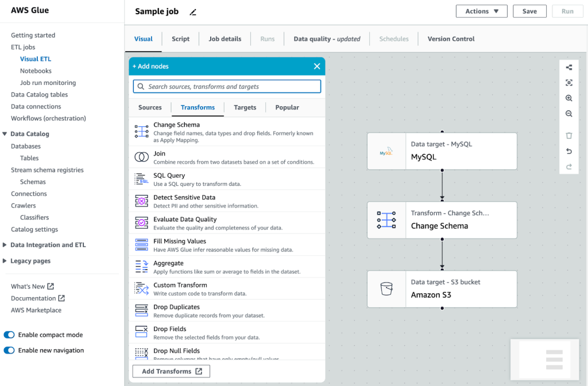
Task: Open Crawlers in sidebar
Action: click(x=23, y=205)
